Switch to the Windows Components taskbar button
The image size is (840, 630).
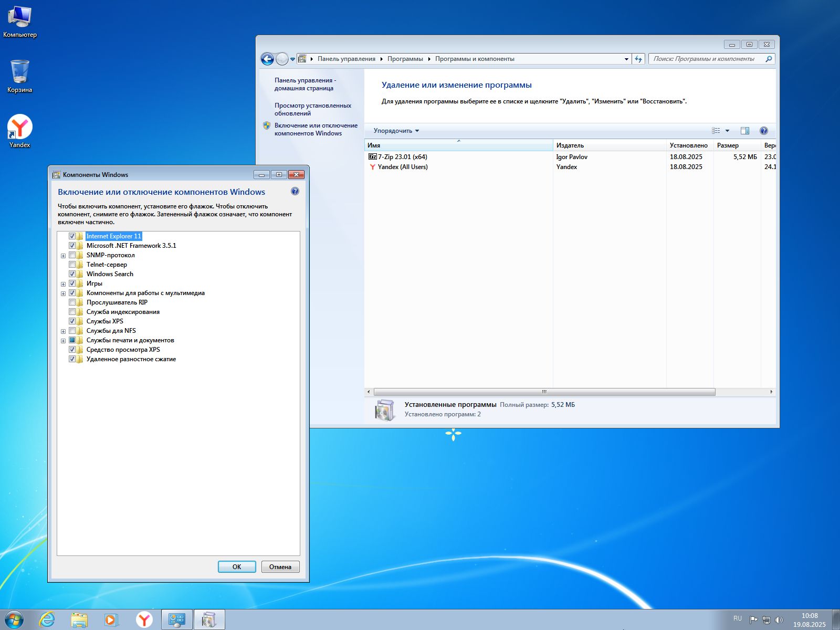[209, 620]
